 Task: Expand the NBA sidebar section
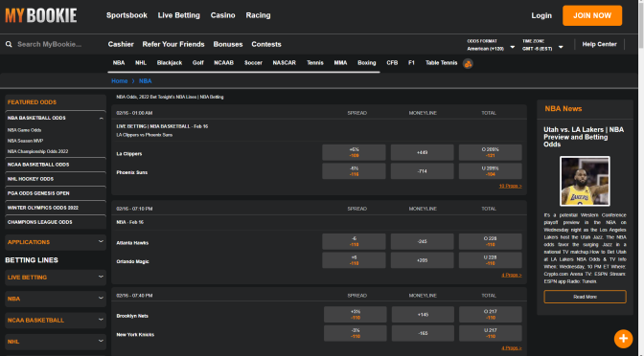pos(56,299)
